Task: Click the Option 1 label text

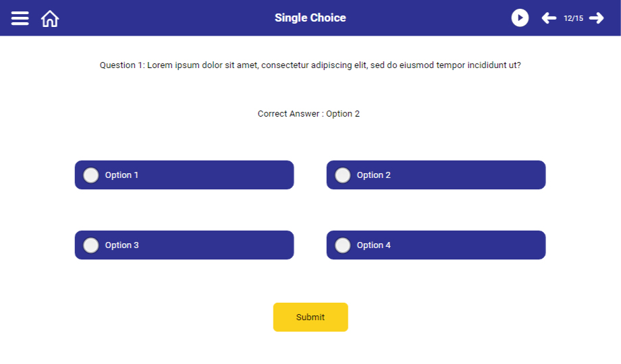Action: pyautogui.click(x=122, y=175)
